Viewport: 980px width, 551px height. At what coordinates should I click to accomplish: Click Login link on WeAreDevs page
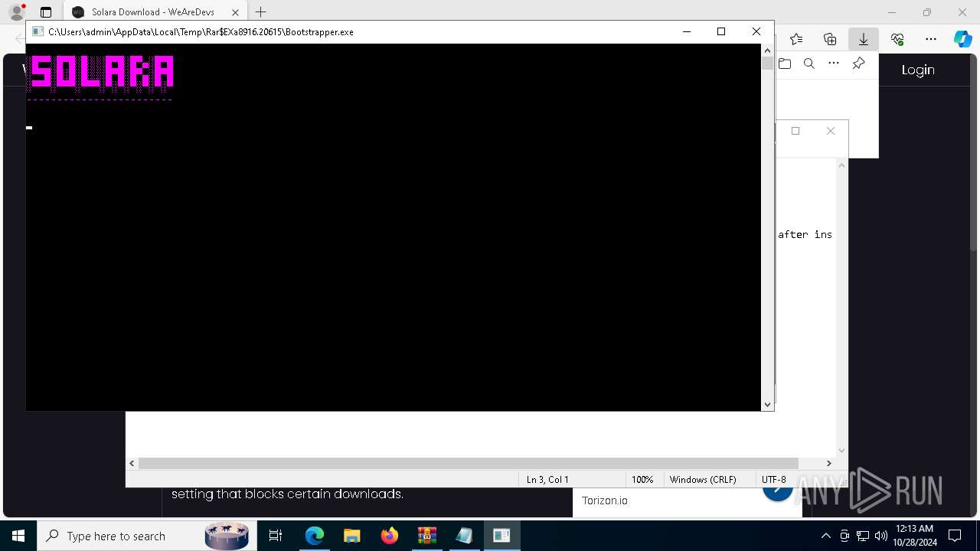tap(918, 70)
